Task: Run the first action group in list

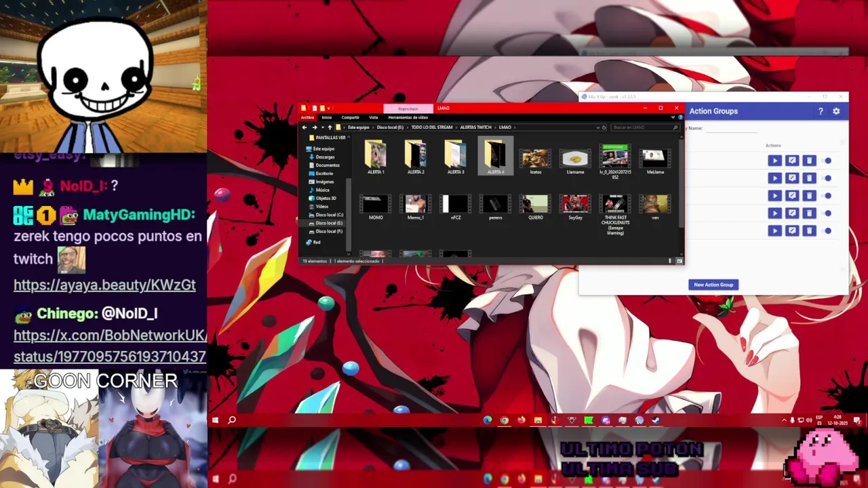Action: pos(774,161)
